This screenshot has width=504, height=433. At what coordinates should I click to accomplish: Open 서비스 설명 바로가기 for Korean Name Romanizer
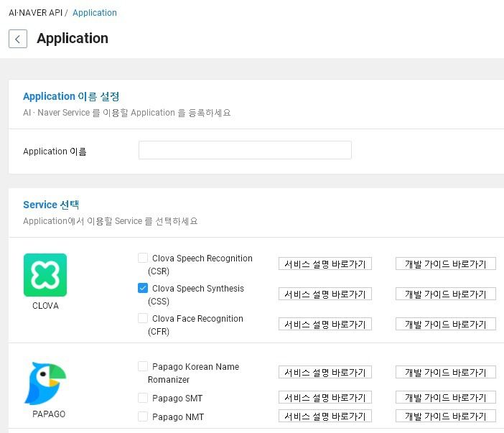tap(325, 372)
